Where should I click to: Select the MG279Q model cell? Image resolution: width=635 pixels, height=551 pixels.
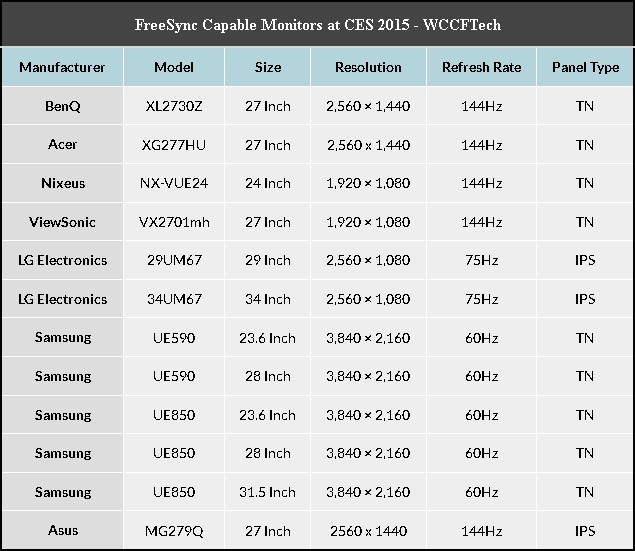[174, 530]
